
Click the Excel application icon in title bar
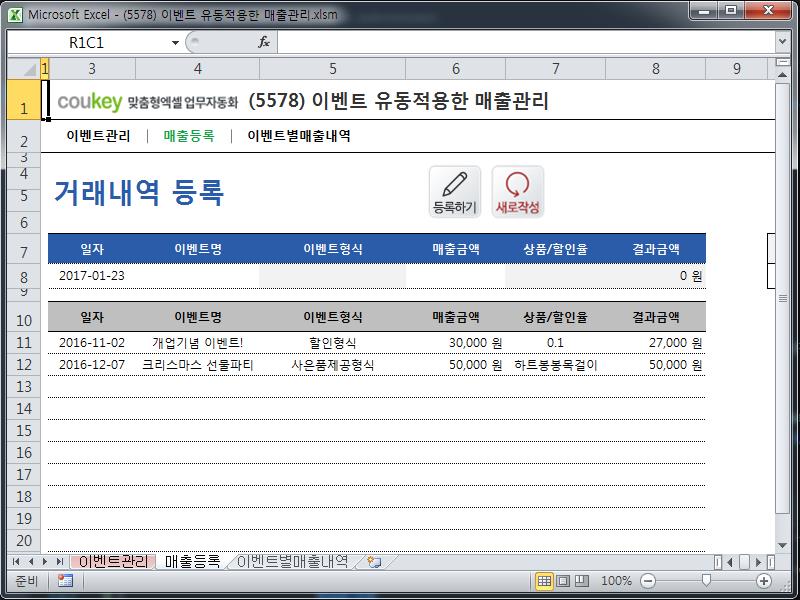pos(15,14)
